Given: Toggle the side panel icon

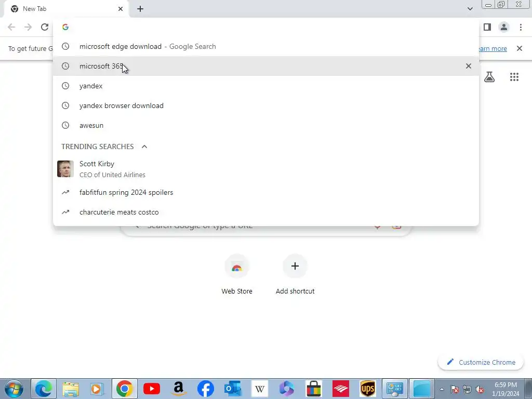Looking at the screenshot, I should tap(487, 27).
